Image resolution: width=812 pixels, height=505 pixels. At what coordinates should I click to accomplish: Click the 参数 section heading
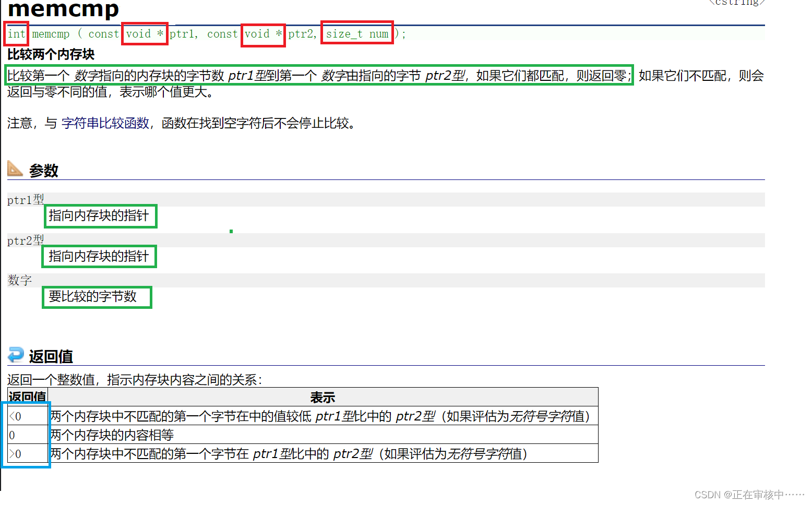point(44,171)
